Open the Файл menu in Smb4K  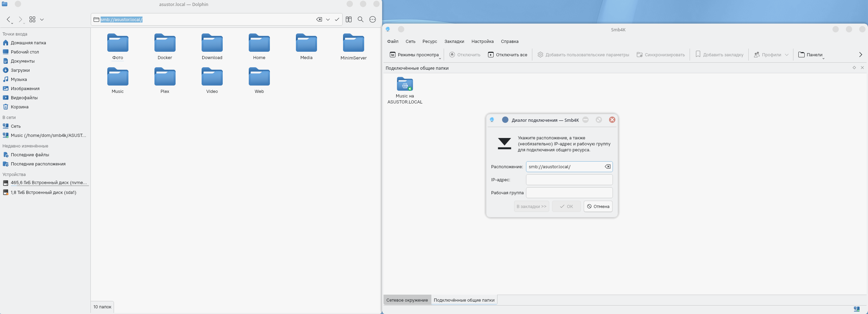pyautogui.click(x=393, y=41)
